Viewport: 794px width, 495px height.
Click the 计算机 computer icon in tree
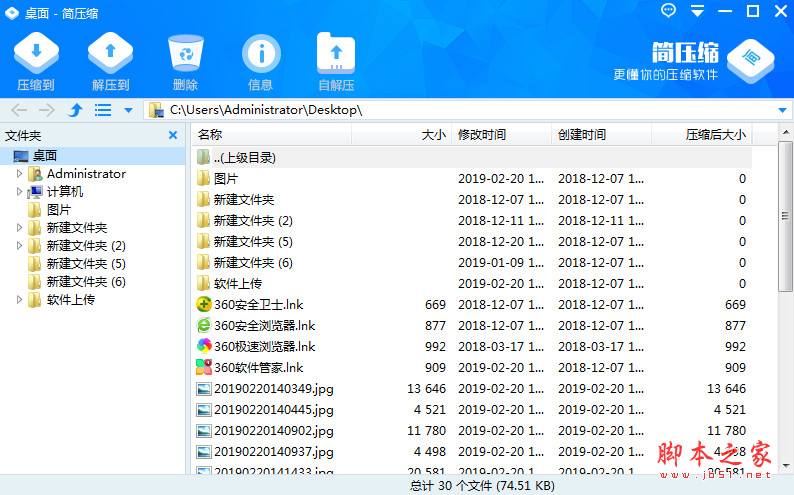pos(35,192)
